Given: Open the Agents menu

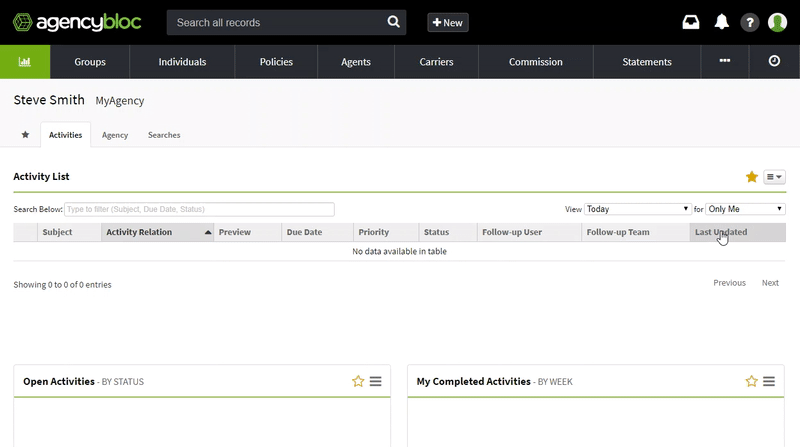Looking at the screenshot, I should [356, 62].
